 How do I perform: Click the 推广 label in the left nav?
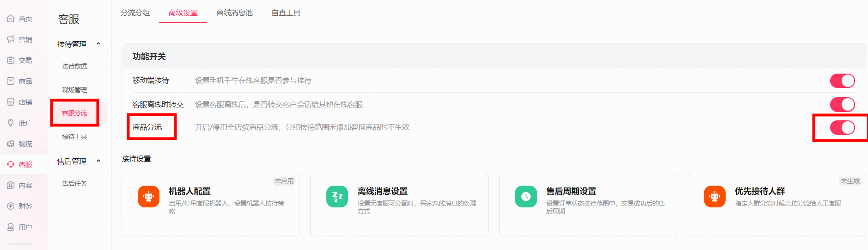(x=25, y=123)
